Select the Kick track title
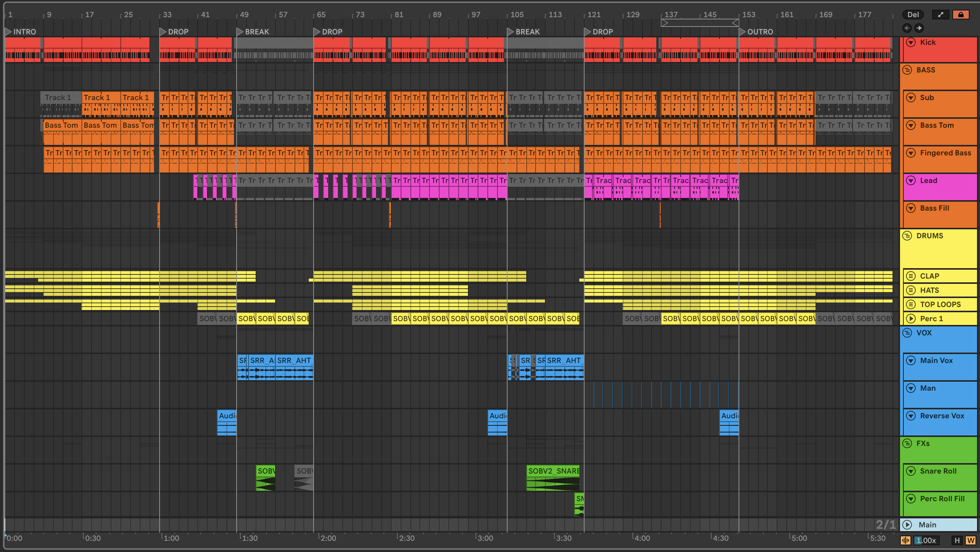This screenshot has width=980, height=552. coord(928,42)
